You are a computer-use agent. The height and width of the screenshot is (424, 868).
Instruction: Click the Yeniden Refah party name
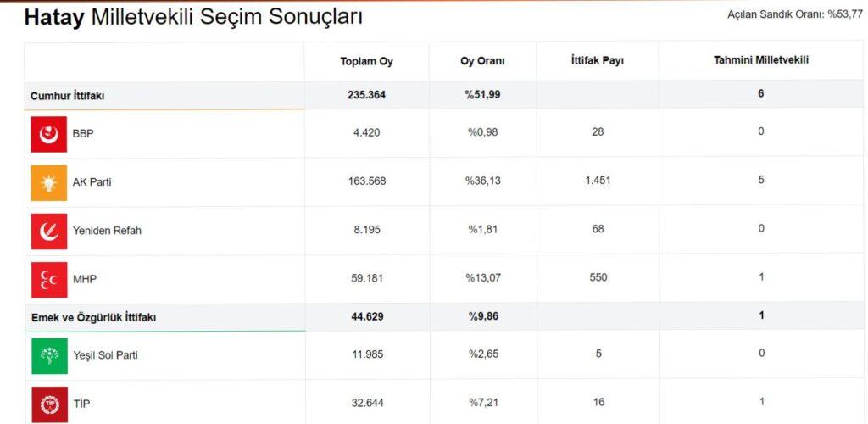click(x=106, y=231)
